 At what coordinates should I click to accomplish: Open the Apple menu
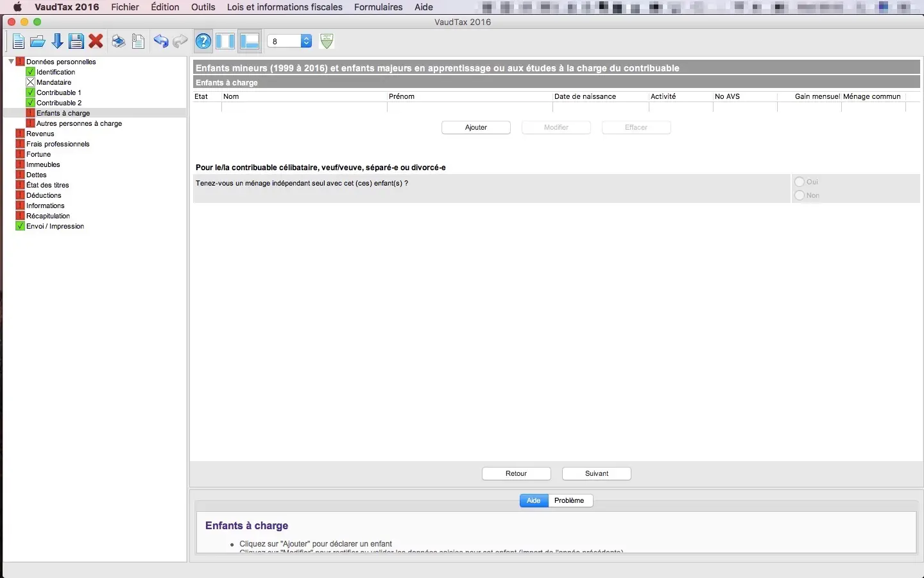(x=17, y=7)
